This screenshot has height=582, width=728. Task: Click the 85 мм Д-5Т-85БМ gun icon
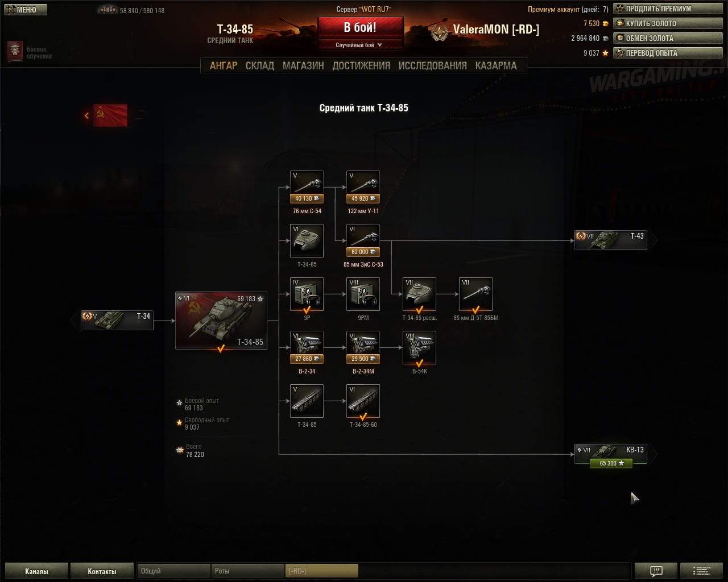pyautogui.click(x=475, y=294)
